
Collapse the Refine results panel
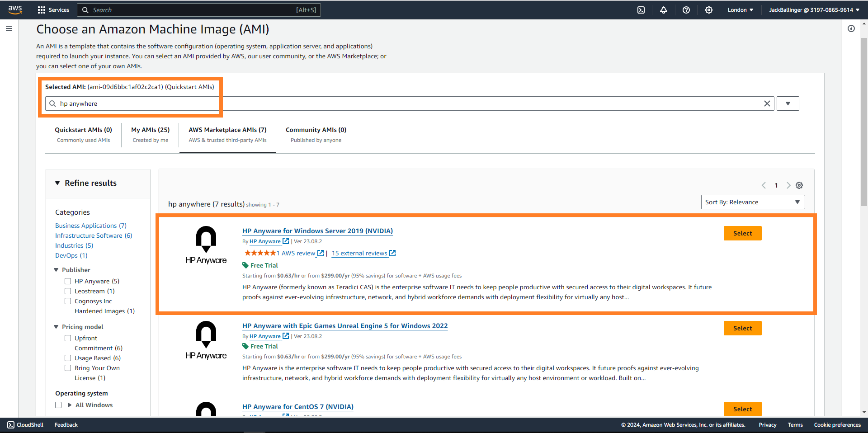pos(57,183)
